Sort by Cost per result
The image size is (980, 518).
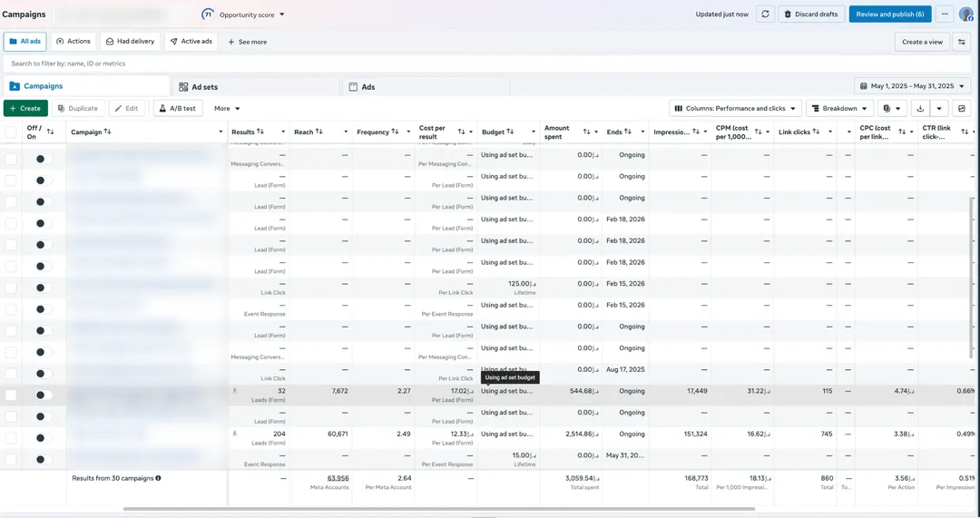click(461, 132)
